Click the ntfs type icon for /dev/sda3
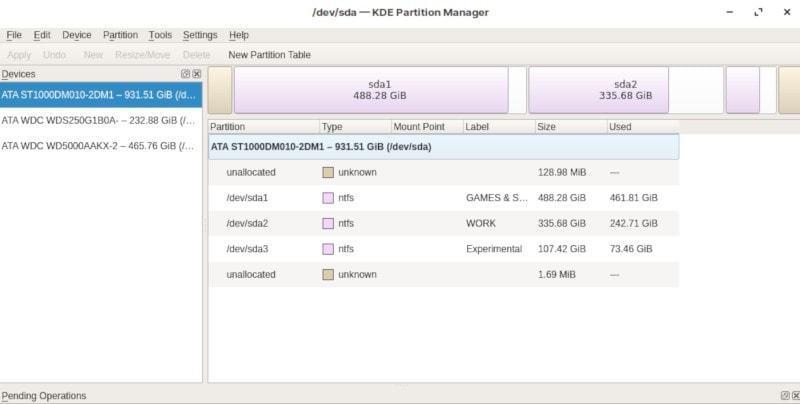This screenshot has height=404, width=800. coord(327,249)
